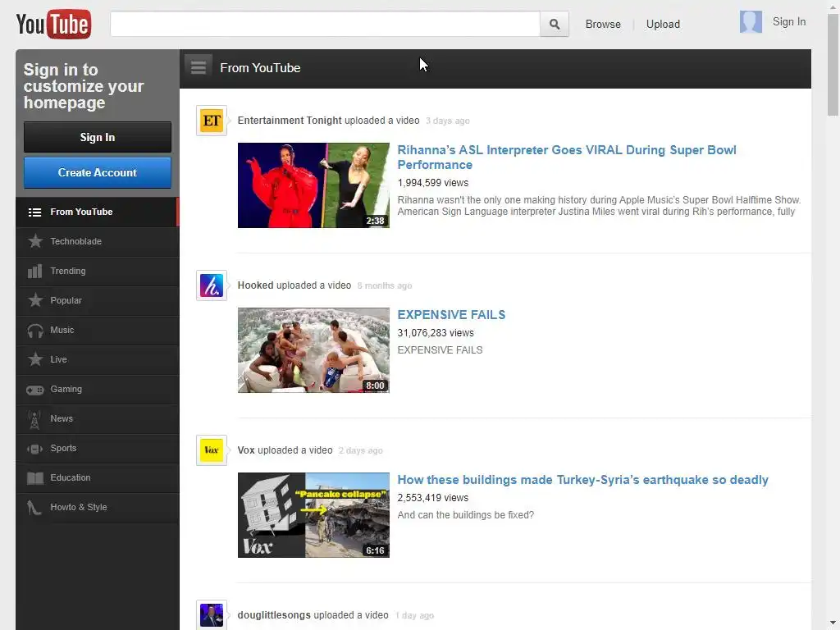Screen dimensions: 840x630
Task: Click the star icon beside Technoblade
Action: (x=35, y=241)
